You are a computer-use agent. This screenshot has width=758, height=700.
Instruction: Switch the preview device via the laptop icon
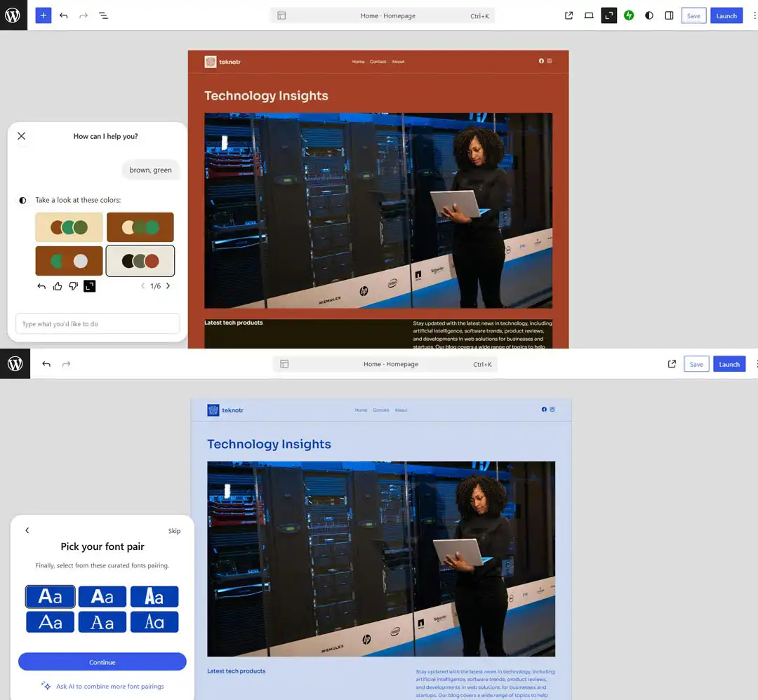click(589, 15)
